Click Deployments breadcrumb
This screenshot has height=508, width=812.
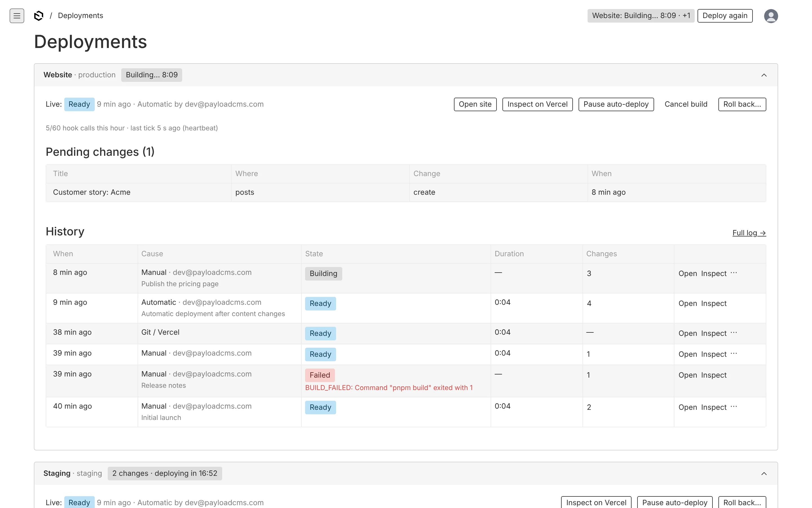click(x=81, y=16)
